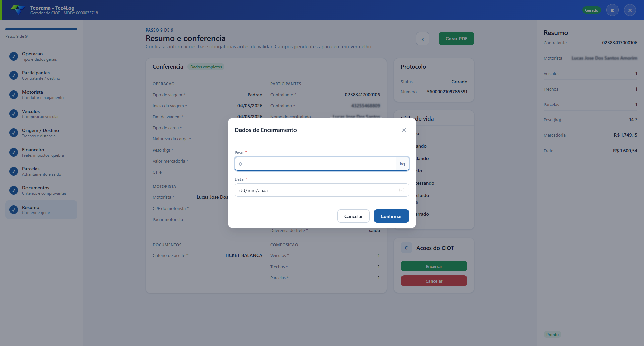Click the Pronto status badge

pos(552,334)
